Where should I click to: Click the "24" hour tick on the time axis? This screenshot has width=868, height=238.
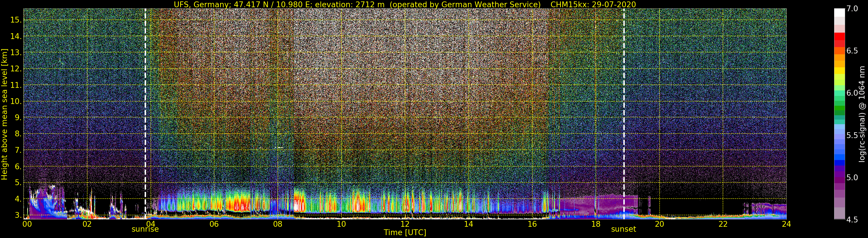[786, 224]
